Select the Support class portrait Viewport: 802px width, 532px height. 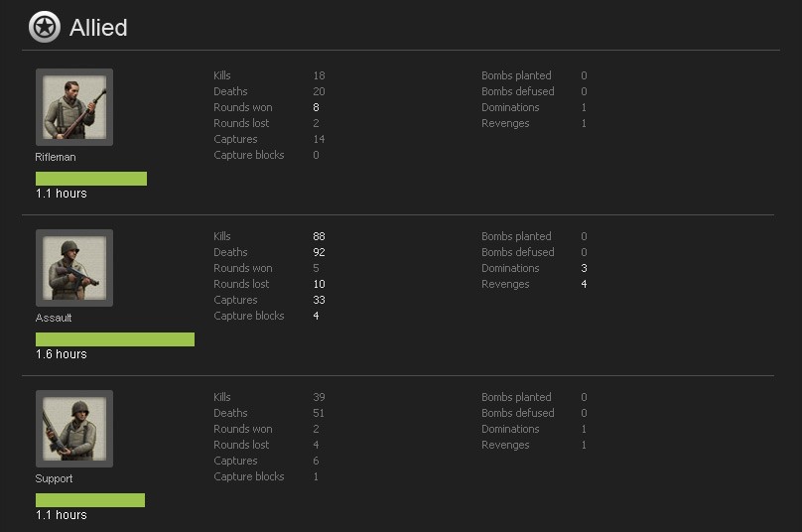point(74,429)
